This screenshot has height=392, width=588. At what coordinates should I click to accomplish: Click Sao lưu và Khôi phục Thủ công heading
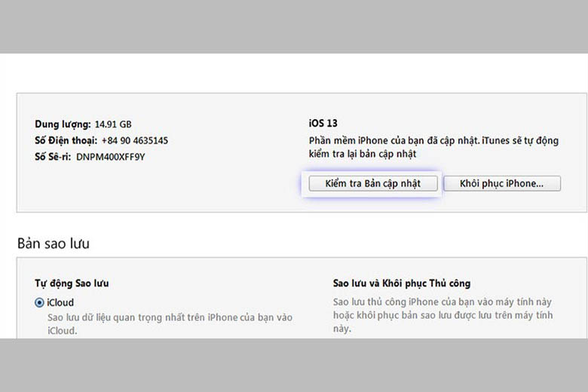tap(402, 283)
